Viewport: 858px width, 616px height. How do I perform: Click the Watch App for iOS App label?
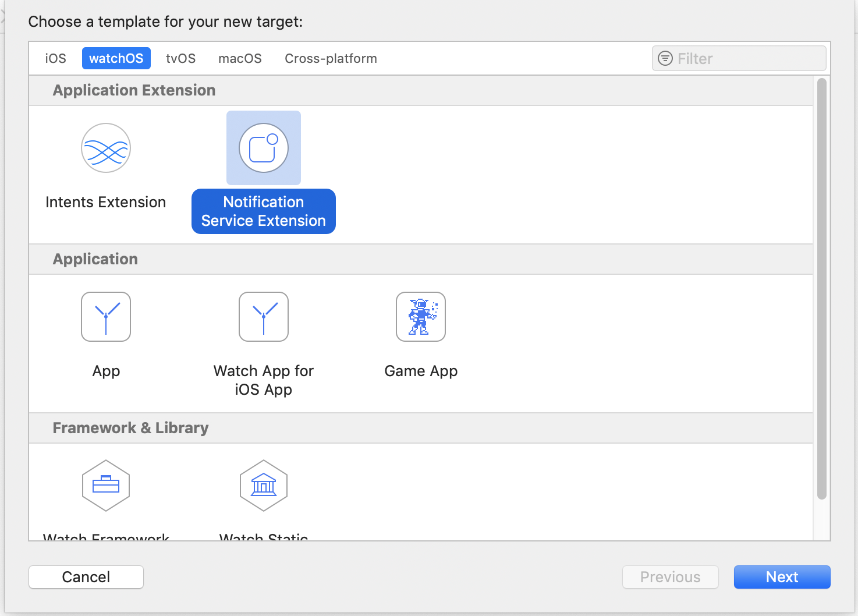tap(264, 380)
